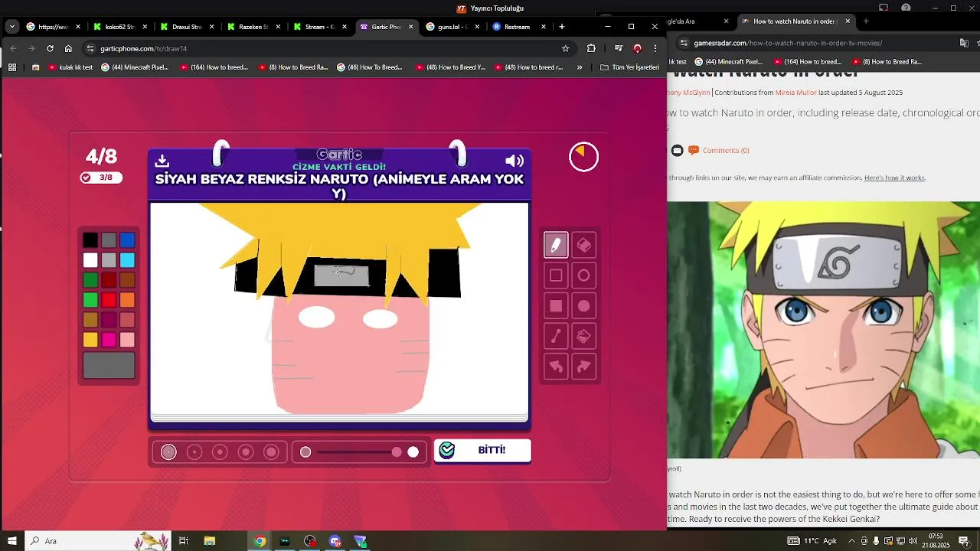Open the Mireia Mullor author link
Image resolution: width=980 pixels, height=551 pixels.
pyautogui.click(x=795, y=93)
